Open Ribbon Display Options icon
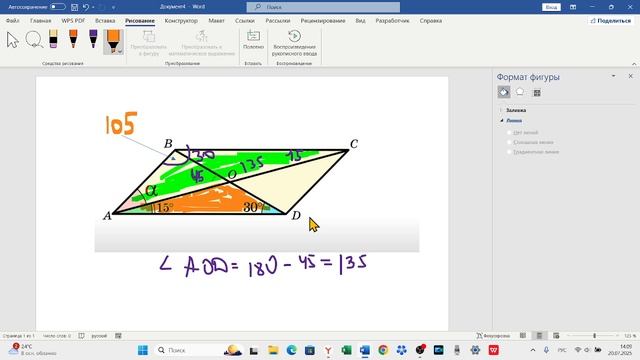Image resolution: width=640 pixels, height=360 pixels. (x=573, y=7)
